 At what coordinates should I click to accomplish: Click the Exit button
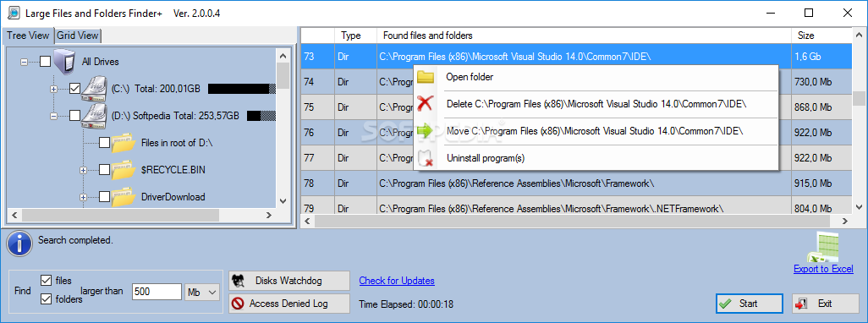(x=826, y=304)
